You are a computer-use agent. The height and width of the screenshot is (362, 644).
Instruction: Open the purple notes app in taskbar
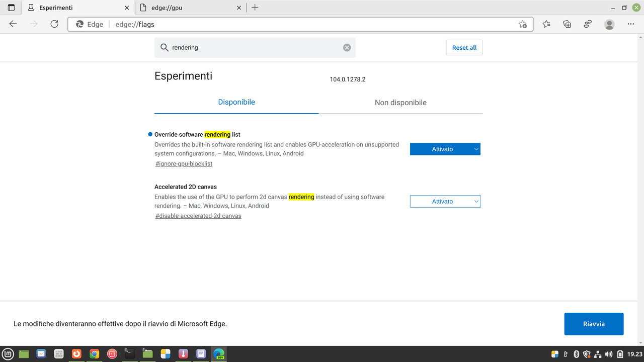tap(201, 354)
